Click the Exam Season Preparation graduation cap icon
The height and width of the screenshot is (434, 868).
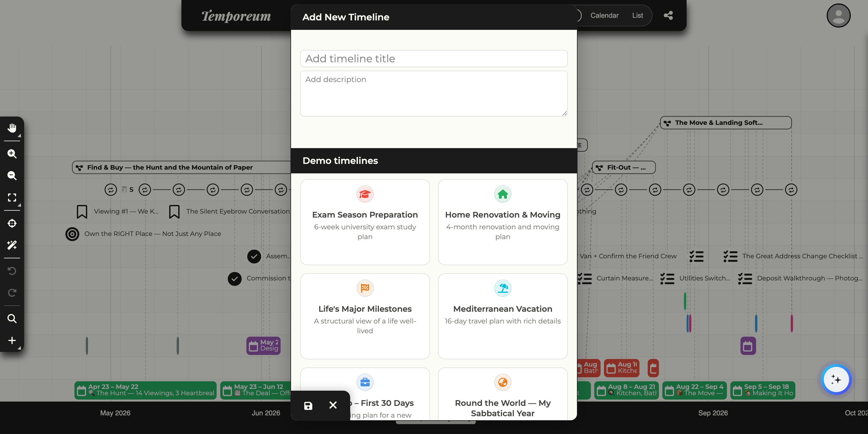pos(365,194)
